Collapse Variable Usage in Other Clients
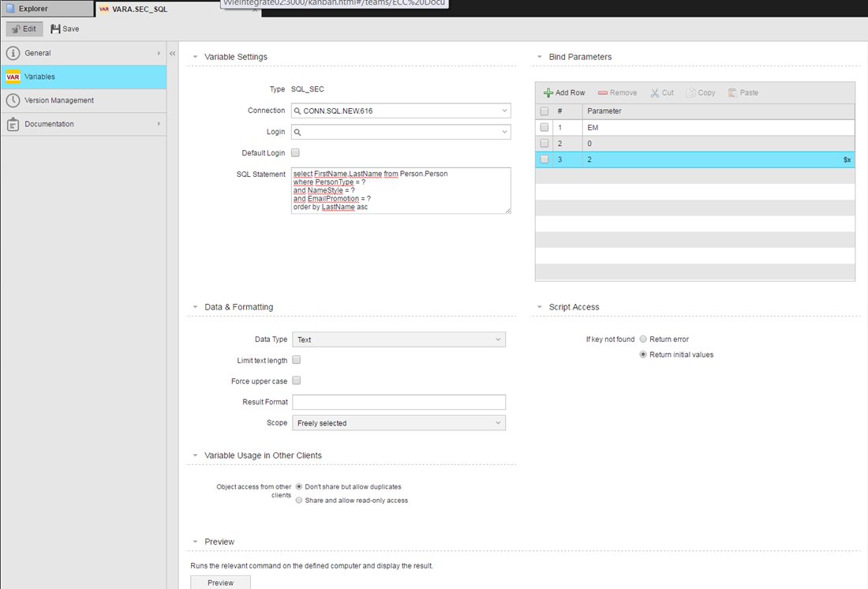The height and width of the screenshot is (589, 868). pos(195,456)
